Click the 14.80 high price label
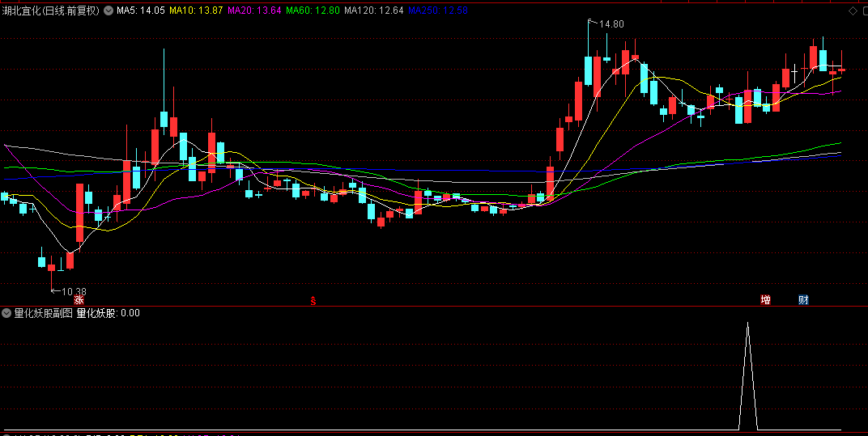 pos(611,24)
